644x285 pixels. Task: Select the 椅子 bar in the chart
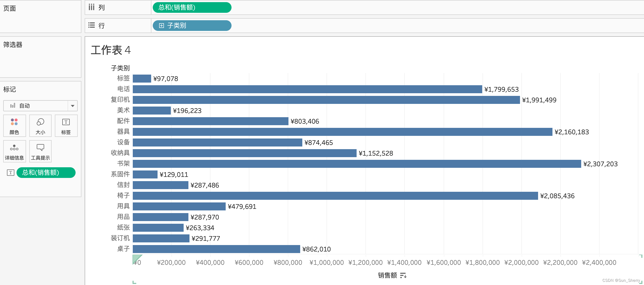[335, 196]
